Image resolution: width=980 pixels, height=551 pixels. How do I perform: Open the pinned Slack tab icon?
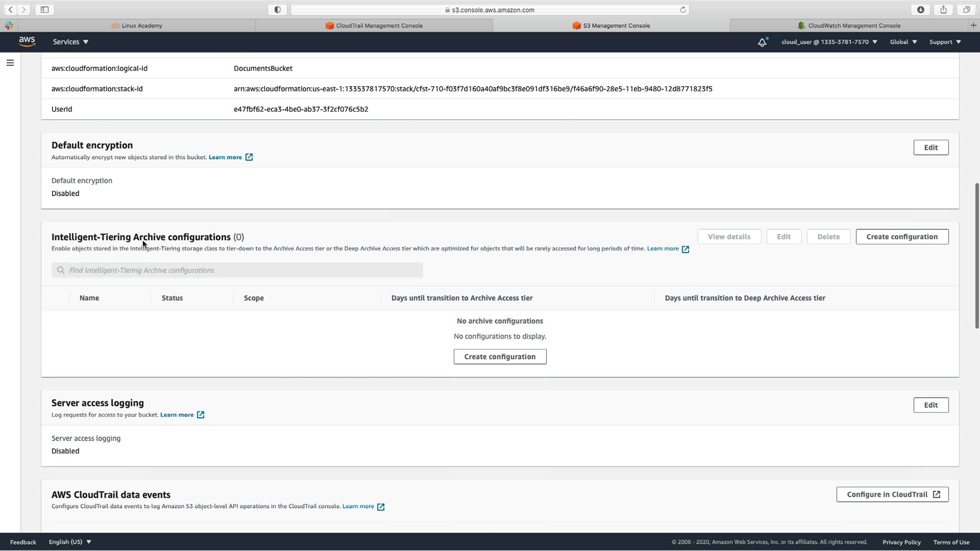(9, 25)
